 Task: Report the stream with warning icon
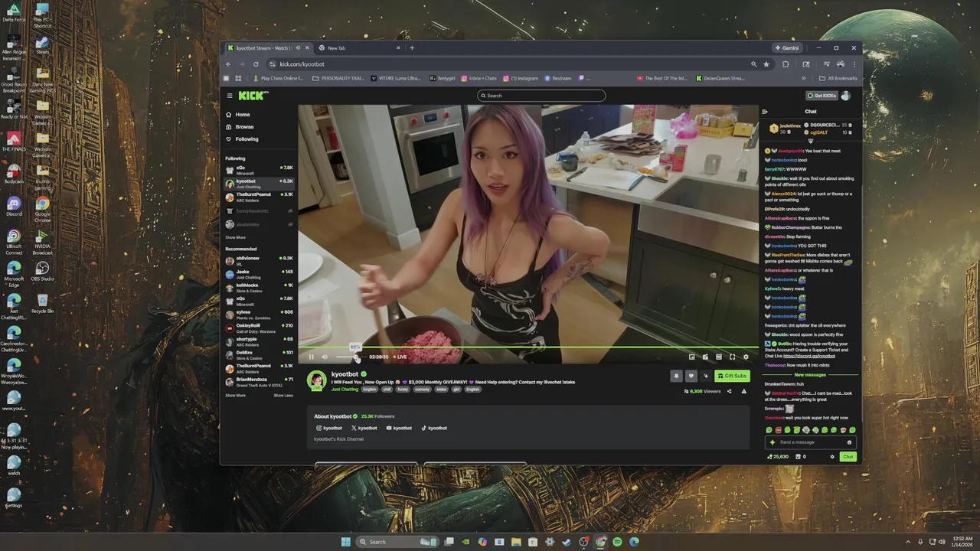(x=743, y=391)
